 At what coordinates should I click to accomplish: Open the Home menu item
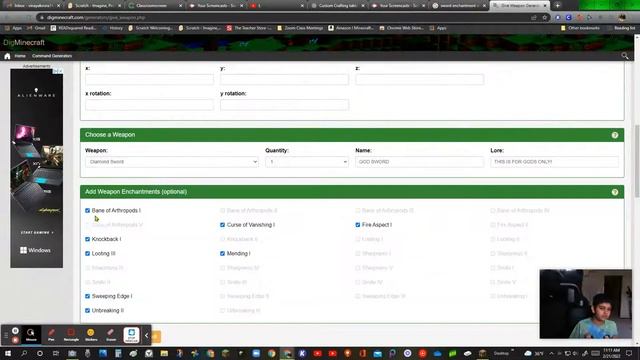[x=20, y=56]
